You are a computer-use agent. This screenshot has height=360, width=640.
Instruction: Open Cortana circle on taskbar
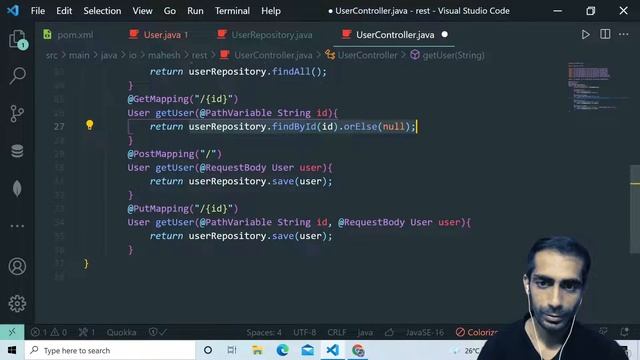click(208, 350)
